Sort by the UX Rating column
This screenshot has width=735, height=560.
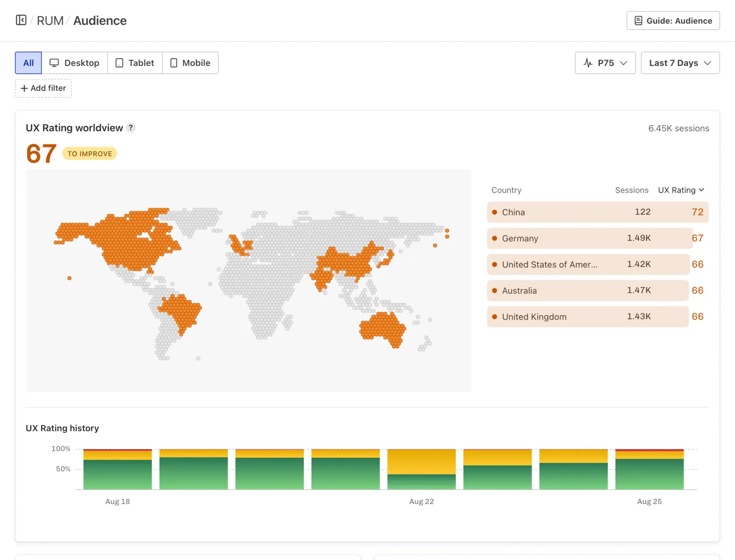coord(681,190)
